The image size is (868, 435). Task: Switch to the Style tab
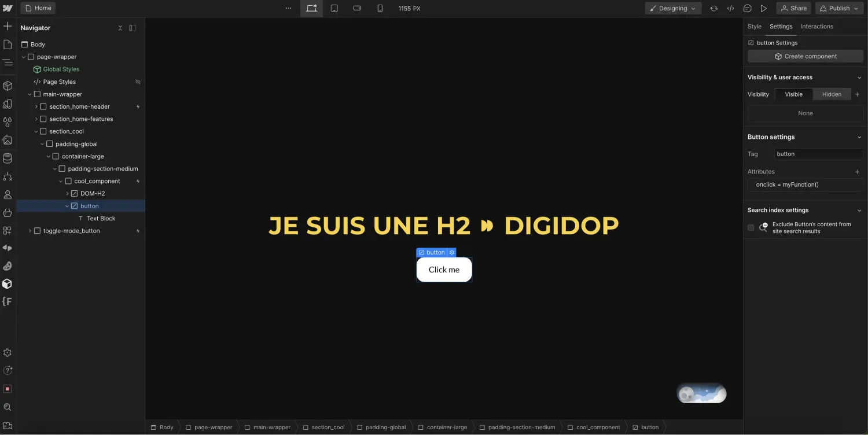[754, 26]
